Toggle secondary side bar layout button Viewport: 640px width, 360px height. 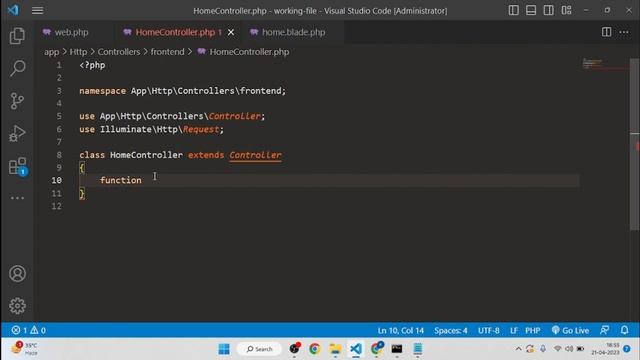coord(549,11)
